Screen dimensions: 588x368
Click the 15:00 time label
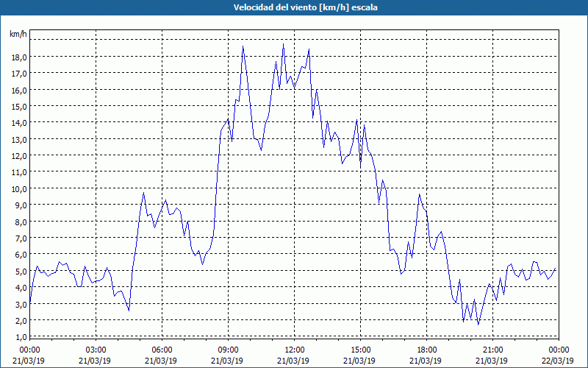click(x=360, y=350)
